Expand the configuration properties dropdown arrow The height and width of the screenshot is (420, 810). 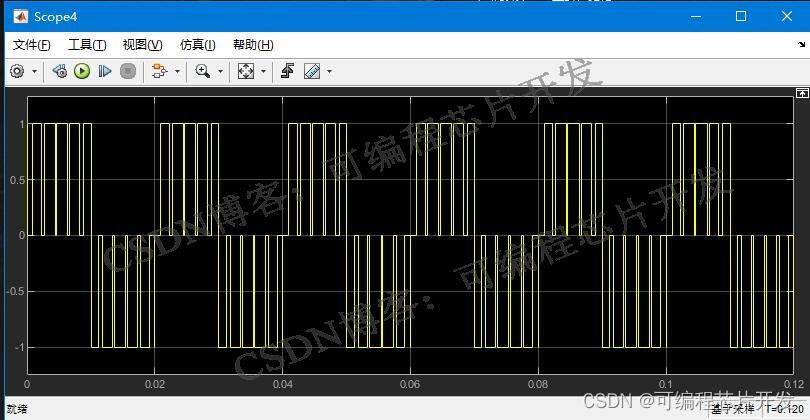coord(35,71)
